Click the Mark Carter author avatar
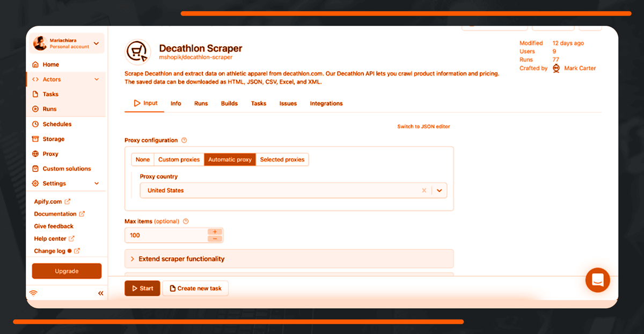644x334 pixels. tap(556, 68)
